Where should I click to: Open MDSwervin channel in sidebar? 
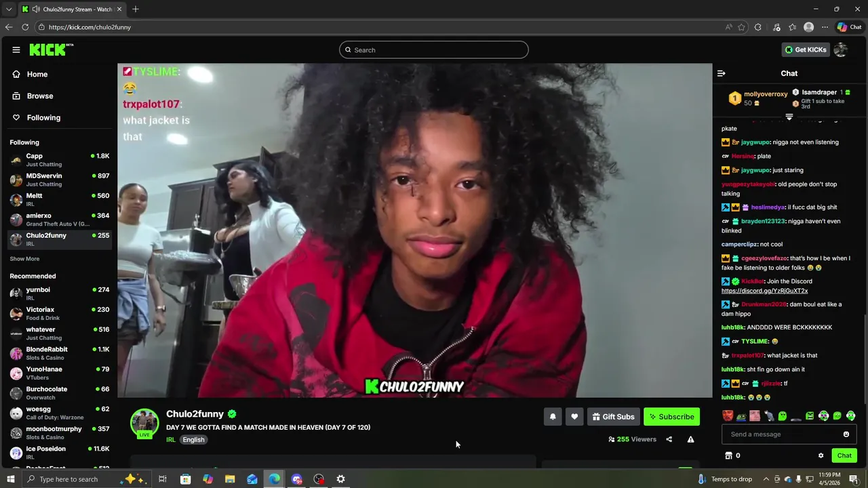click(x=60, y=180)
